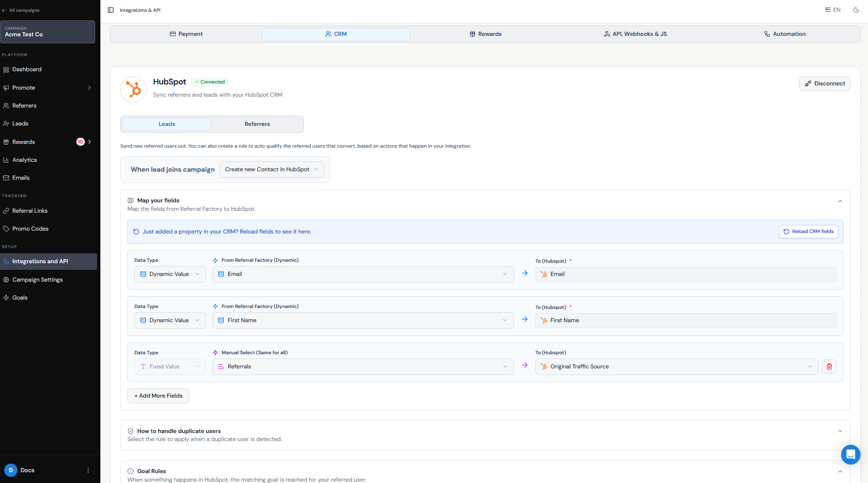Screen dimensions: 868x483
Task: Expand How to handle duplicate users section
Action: click(x=840, y=431)
